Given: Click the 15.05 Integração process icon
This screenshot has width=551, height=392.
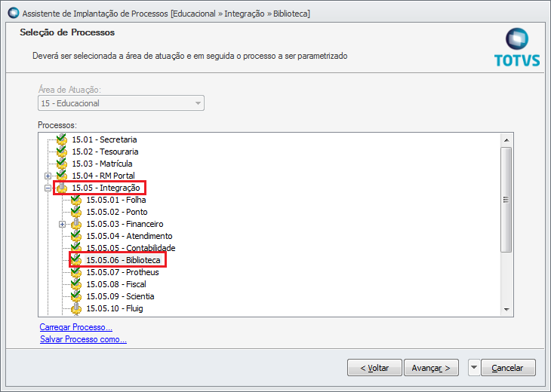Looking at the screenshot, I should click(62, 188).
